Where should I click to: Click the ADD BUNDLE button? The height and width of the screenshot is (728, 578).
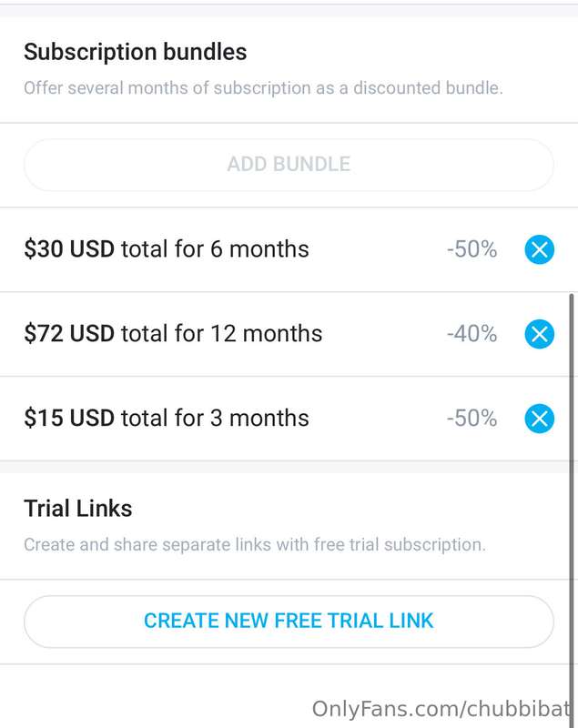(x=289, y=165)
